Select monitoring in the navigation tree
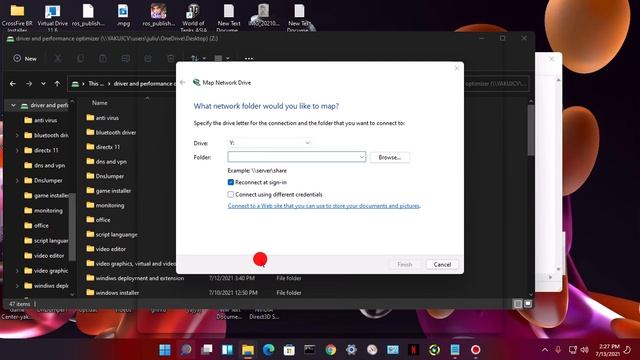This screenshot has height=360, width=640. click(48, 211)
